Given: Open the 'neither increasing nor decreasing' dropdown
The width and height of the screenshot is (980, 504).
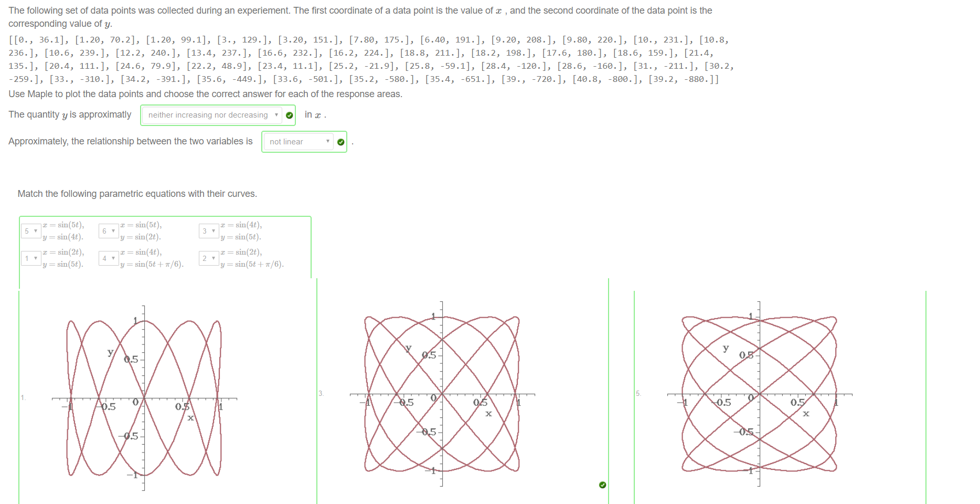Looking at the screenshot, I should (x=212, y=115).
